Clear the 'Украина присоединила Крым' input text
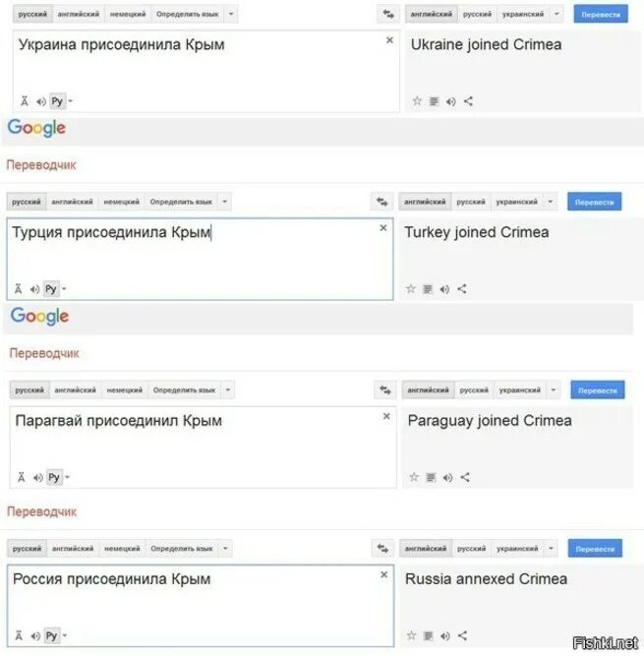The width and height of the screenshot is (644, 656). 389,39
